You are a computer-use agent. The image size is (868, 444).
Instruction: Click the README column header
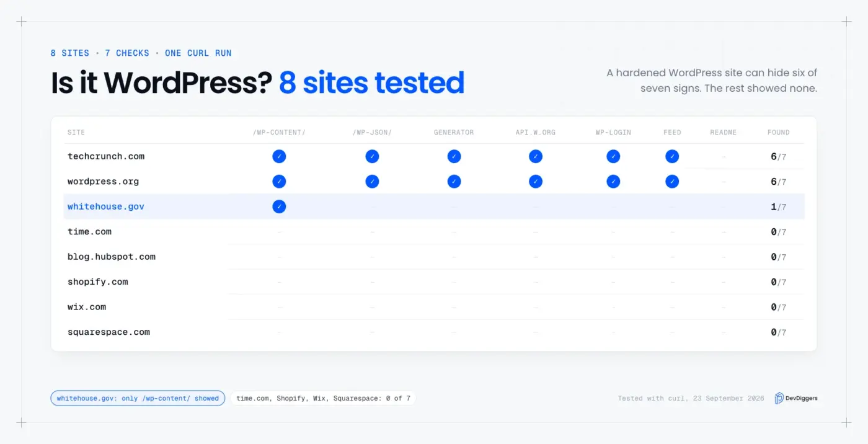coord(724,133)
